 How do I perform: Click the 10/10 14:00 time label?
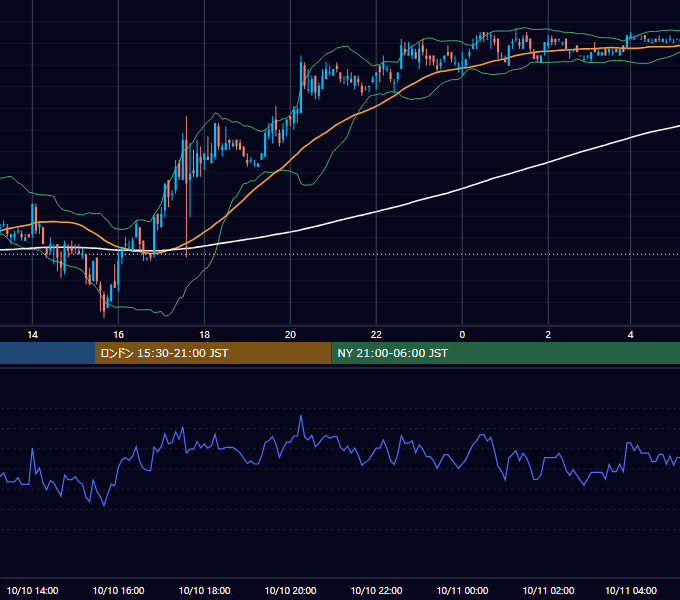point(33,590)
